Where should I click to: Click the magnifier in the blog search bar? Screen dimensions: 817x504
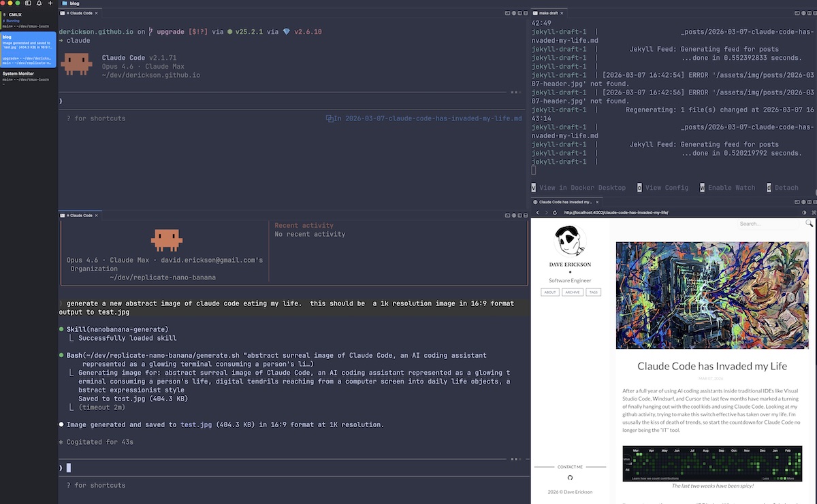tap(809, 223)
